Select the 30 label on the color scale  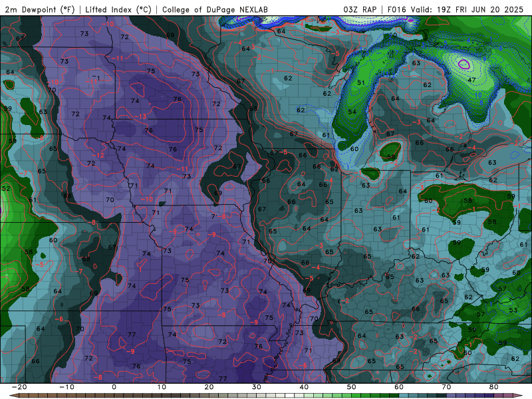[257, 387]
